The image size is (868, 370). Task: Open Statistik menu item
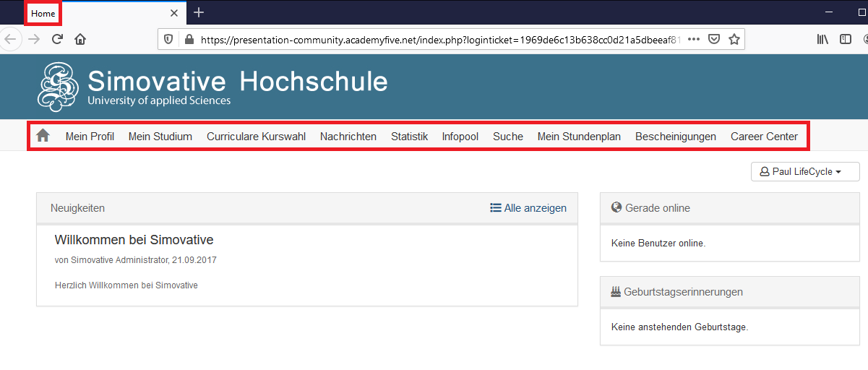pos(409,137)
